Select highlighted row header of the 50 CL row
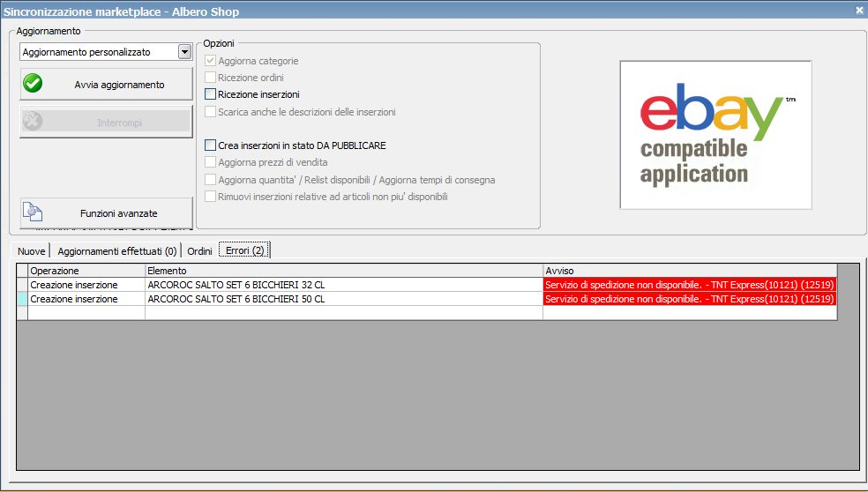This screenshot has width=868, height=492. 22,299
